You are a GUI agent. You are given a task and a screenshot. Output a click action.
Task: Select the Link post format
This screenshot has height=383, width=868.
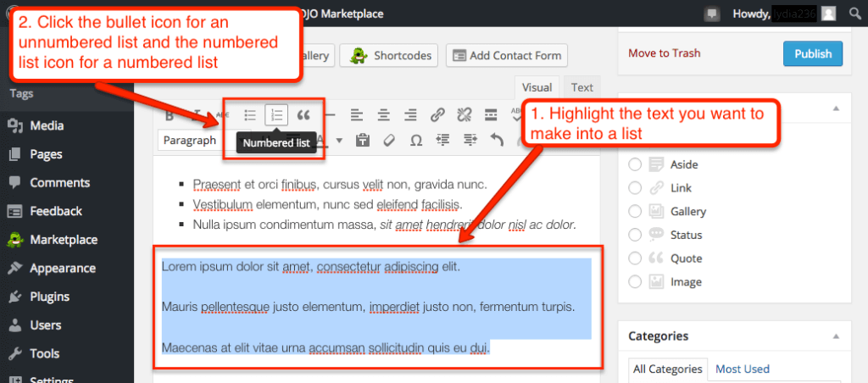pos(635,188)
